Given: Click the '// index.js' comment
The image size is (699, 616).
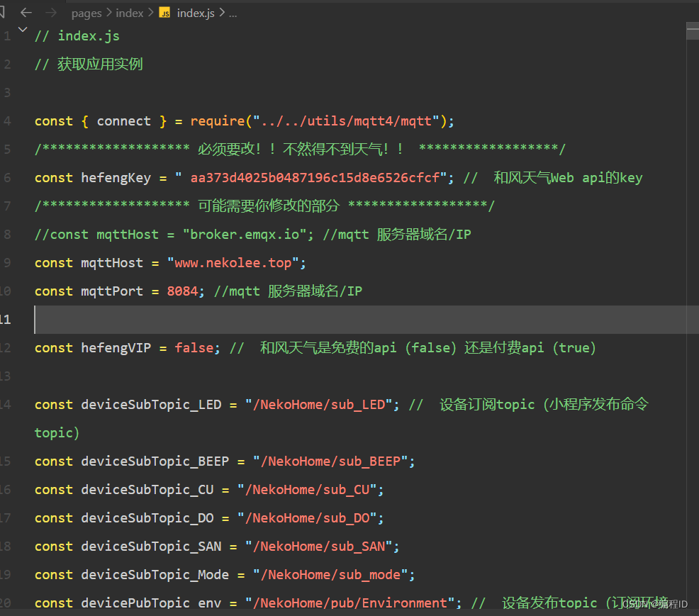Looking at the screenshot, I should [x=77, y=36].
